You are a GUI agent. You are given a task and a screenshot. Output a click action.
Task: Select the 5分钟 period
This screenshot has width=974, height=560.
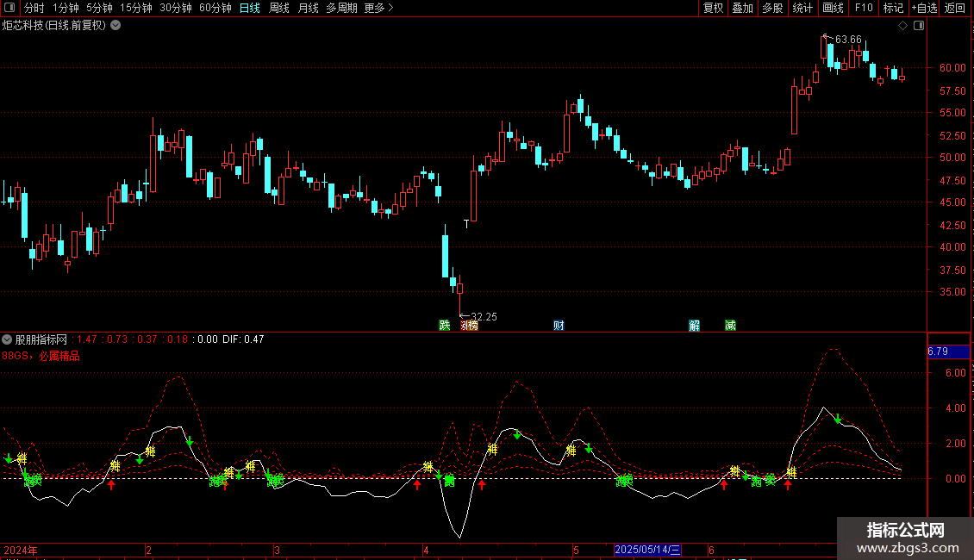(99, 8)
